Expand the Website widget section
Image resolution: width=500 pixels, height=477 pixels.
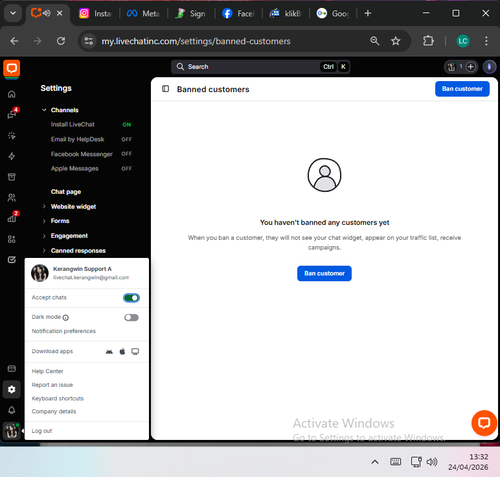[x=44, y=207]
